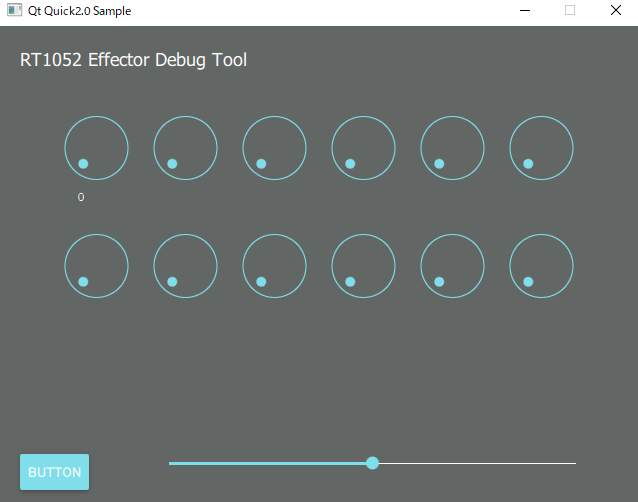Select the second dial in the bottom row
The image size is (638, 502).
click(x=186, y=266)
